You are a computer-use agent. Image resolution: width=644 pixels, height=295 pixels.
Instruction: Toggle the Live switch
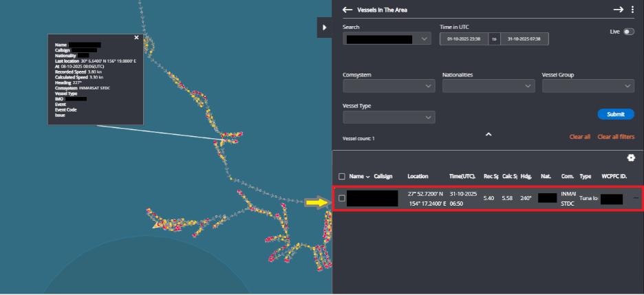tap(629, 32)
